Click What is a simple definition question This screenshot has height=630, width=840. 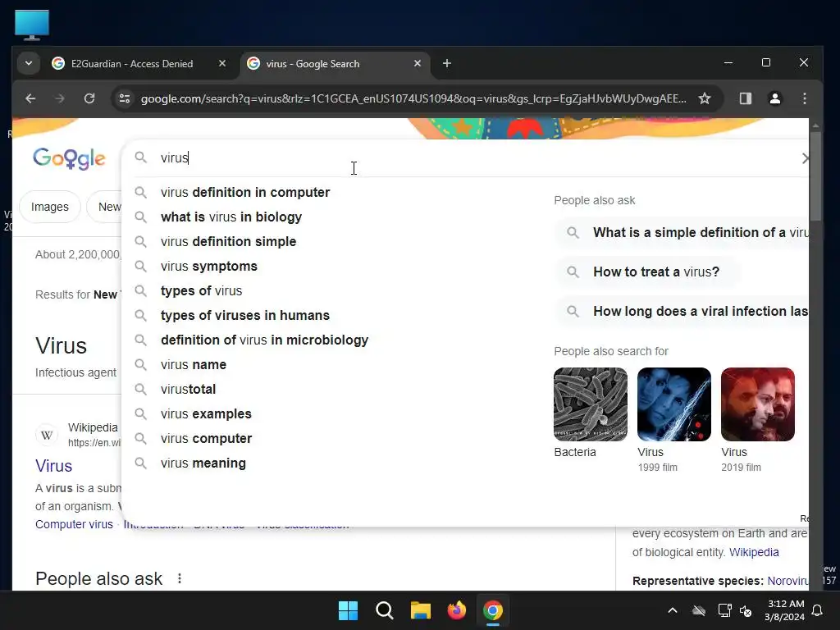click(682, 232)
